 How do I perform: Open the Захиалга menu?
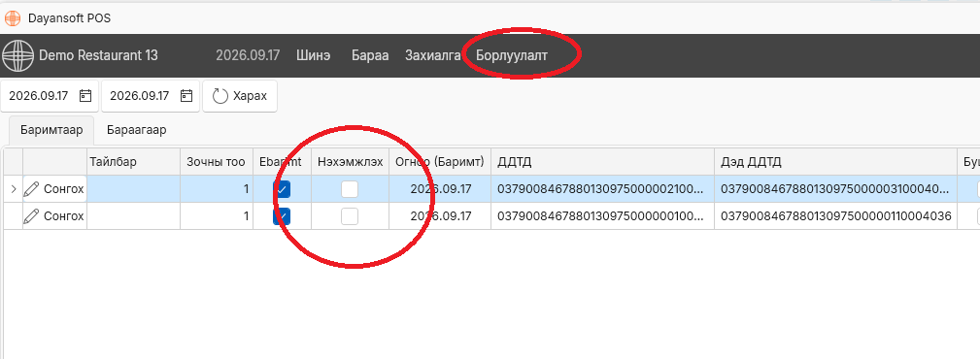click(433, 55)
